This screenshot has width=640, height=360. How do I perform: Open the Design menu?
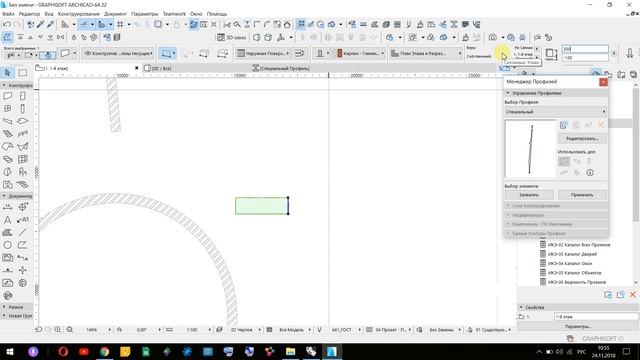click(79, 14)
